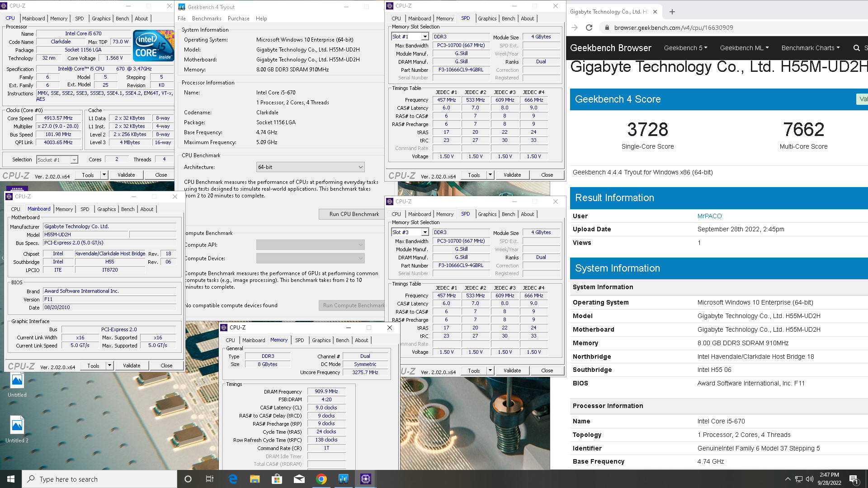Open File Explorer from the taskbar
The width and height of the screenshot is (868, 488).
[255, 479]
